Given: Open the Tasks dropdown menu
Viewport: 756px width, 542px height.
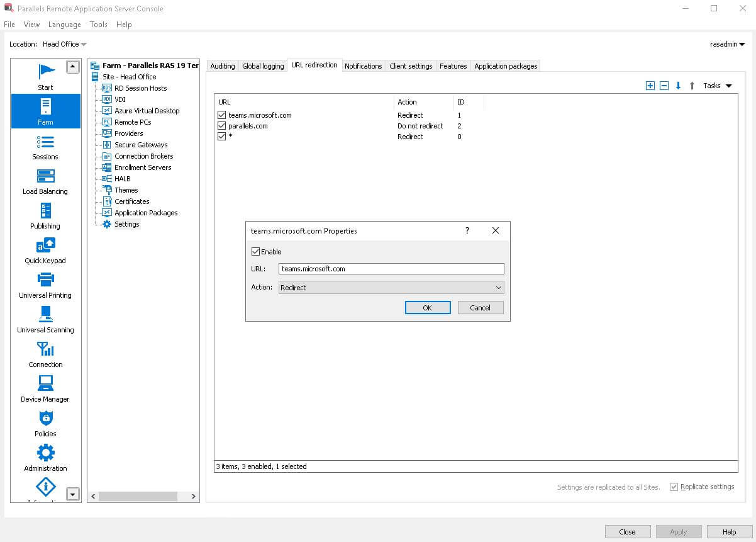Looking at the screenshot, I should click(718, 86).
